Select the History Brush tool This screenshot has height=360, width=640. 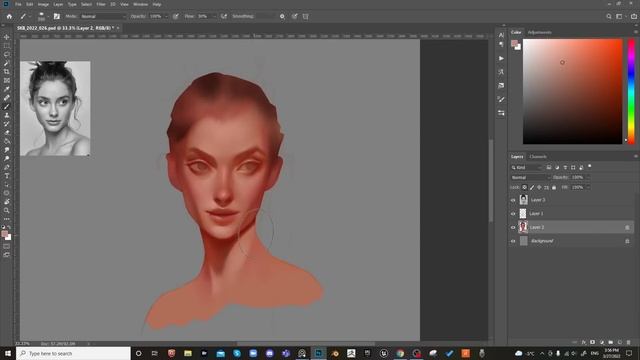click(x=7, y=124)
